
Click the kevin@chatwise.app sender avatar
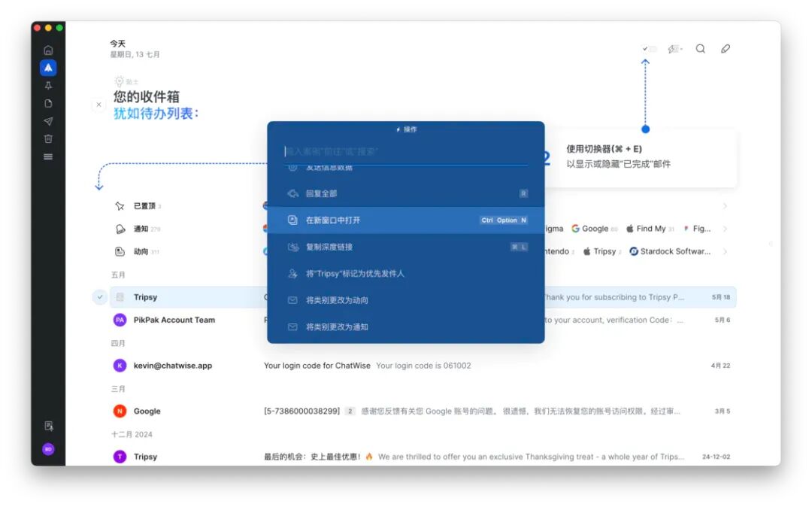point(120,366)
